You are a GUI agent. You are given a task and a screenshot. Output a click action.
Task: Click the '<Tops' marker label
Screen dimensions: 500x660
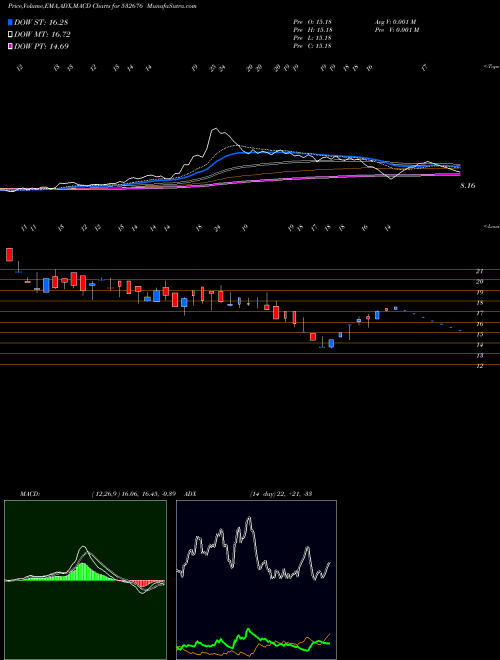pyautogui.click(x=491, y=67)
